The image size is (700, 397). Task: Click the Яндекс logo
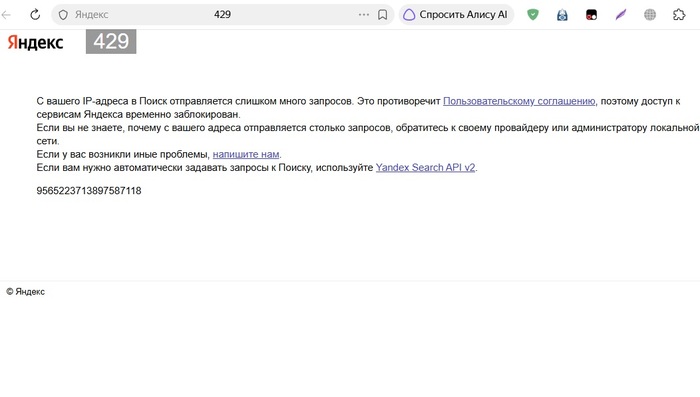(35, 42)
